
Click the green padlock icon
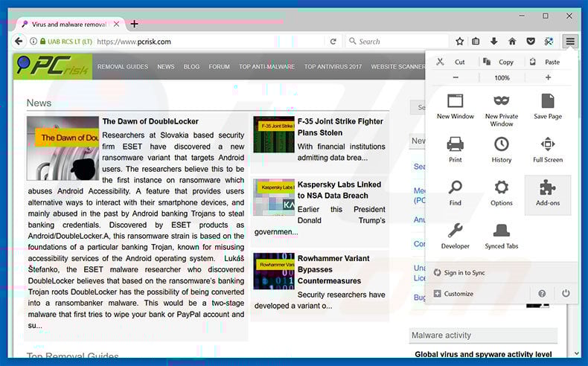42,41
